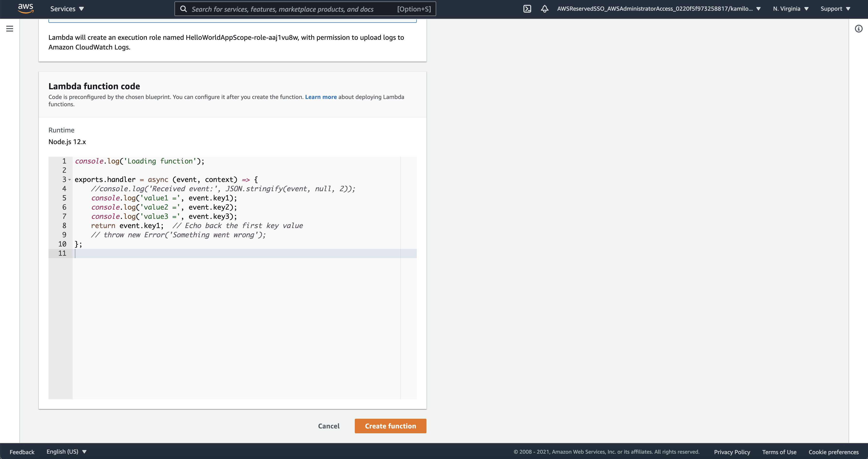Click the AWS logo home icon
This screenshot has height=459, width=868.
[26, 8]
